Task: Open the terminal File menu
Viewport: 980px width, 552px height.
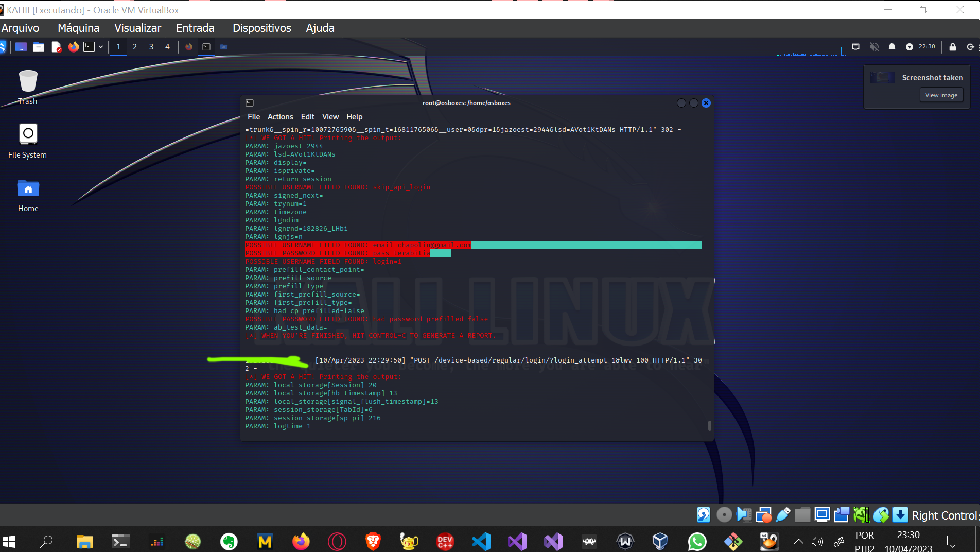Action: 254,117
